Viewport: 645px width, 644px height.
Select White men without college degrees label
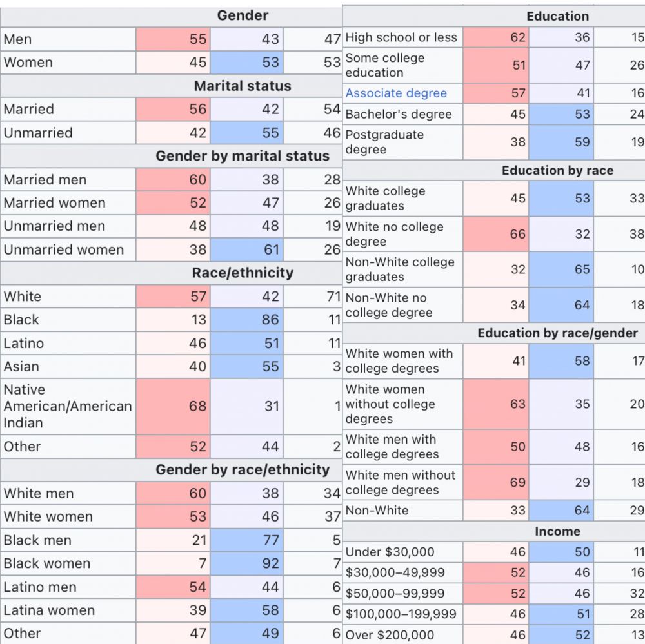(x=400, y=482)
